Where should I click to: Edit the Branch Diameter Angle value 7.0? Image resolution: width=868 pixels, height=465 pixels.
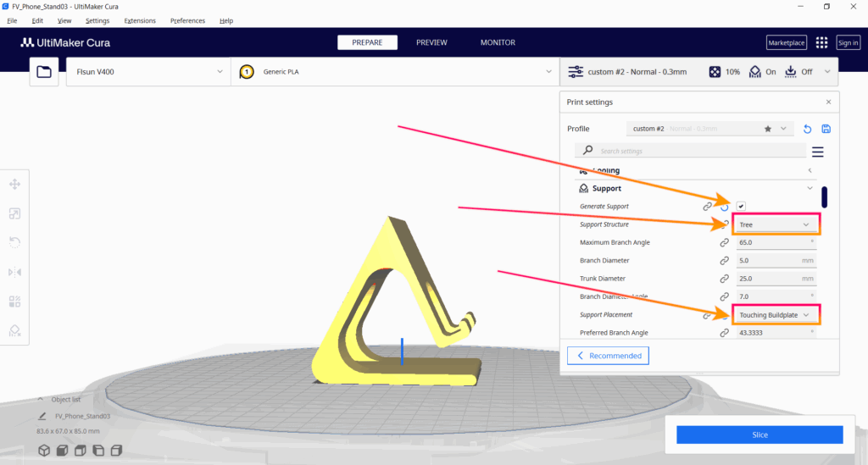(x=776, y=296)
